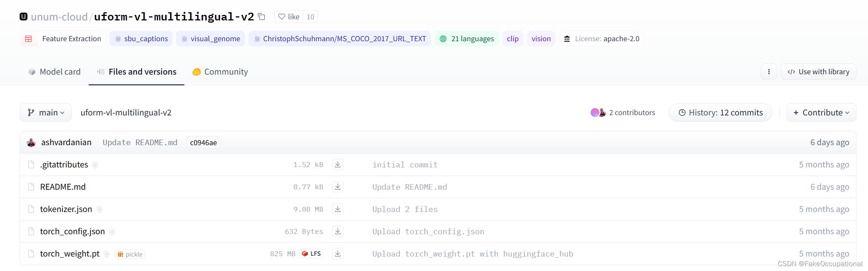
Task: Click the 825 MB file size
Action: 283,254
